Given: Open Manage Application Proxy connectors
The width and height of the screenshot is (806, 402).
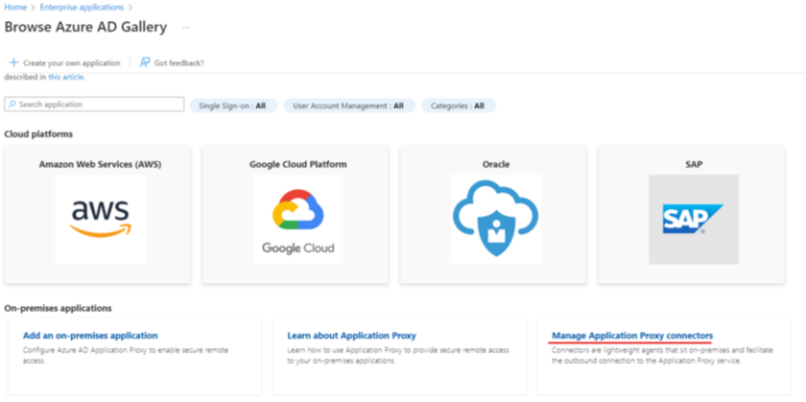Looking at the screenshot, I should pyautogui.click(x=632, y=336).
